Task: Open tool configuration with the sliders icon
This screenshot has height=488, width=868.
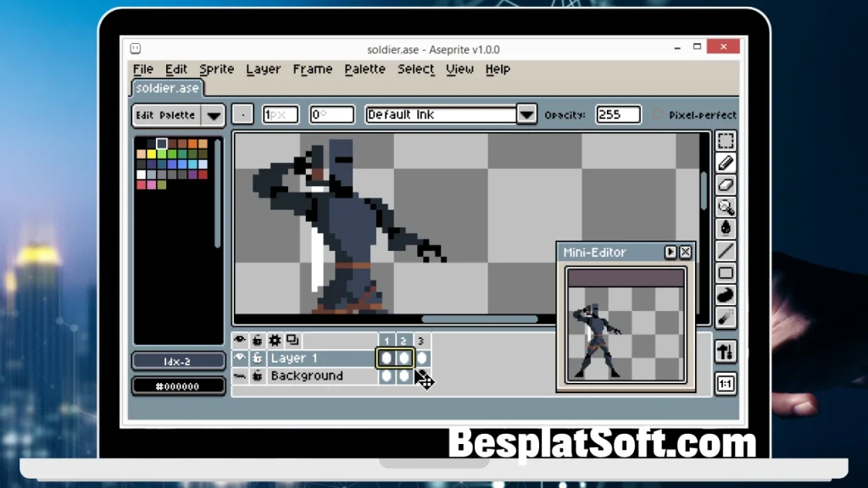Action: (726, 351)
